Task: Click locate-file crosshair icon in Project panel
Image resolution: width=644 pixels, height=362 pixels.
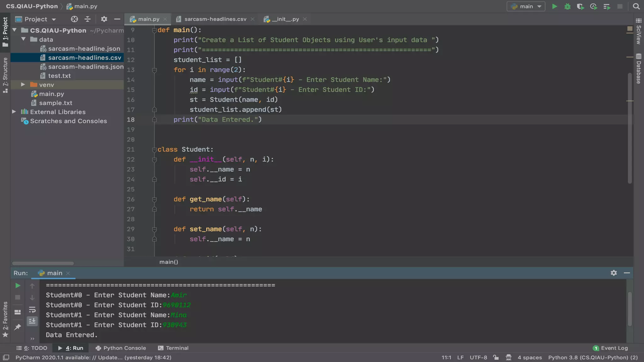Action: 74,19
